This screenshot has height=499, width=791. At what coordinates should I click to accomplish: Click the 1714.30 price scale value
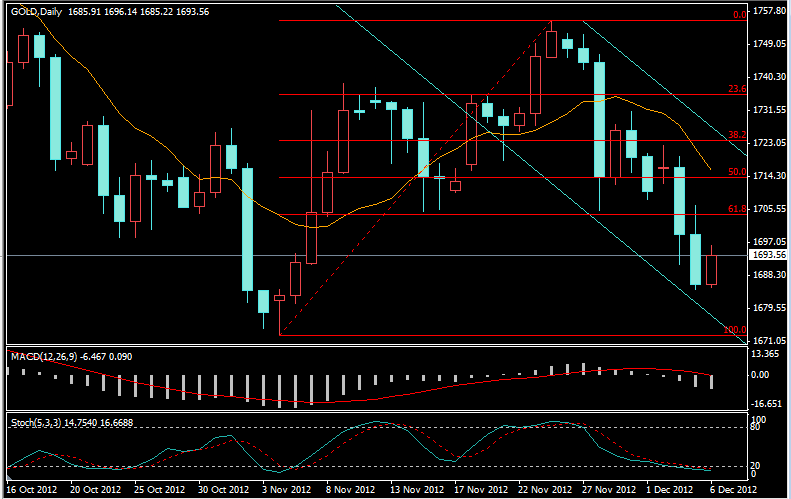click(x=769, y=176)
